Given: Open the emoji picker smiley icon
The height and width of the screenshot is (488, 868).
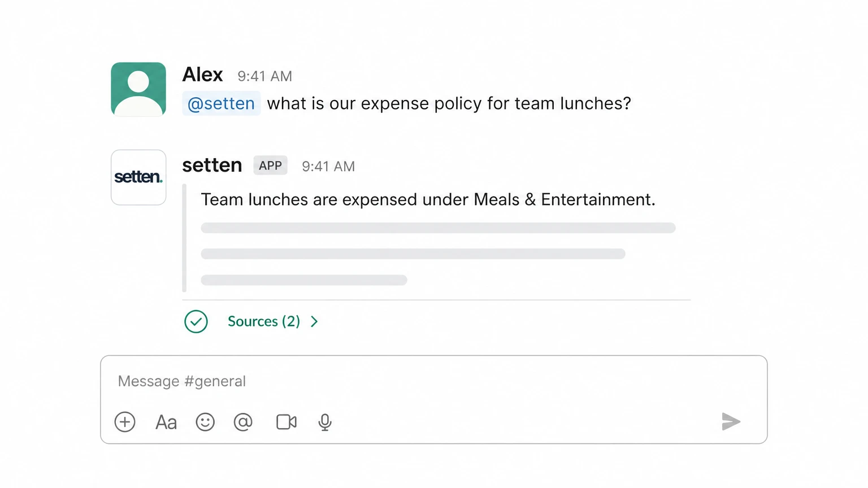Looking at the screenshot, I should [205, 422].
